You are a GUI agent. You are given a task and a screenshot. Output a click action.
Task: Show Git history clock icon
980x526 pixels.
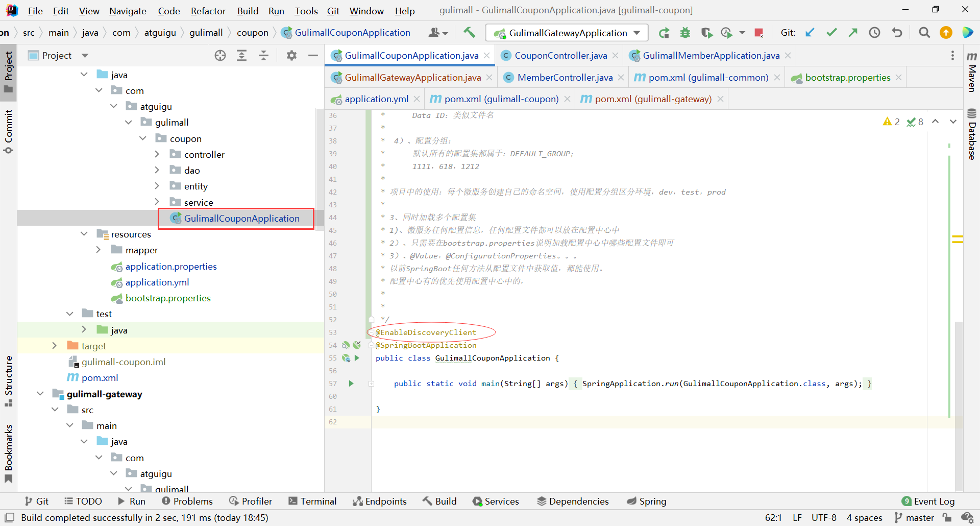[875, 33]
